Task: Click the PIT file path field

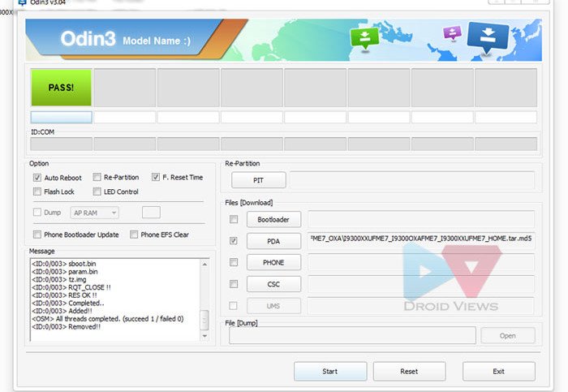Action: pos(412,180)
